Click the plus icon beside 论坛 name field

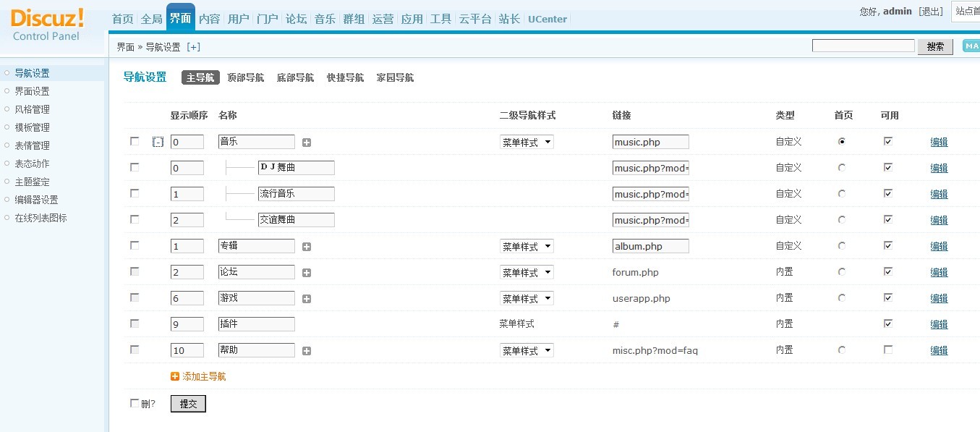307,273
